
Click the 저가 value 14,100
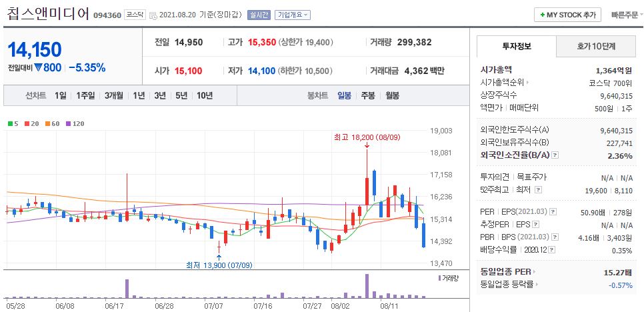click(x=261, y=71)
